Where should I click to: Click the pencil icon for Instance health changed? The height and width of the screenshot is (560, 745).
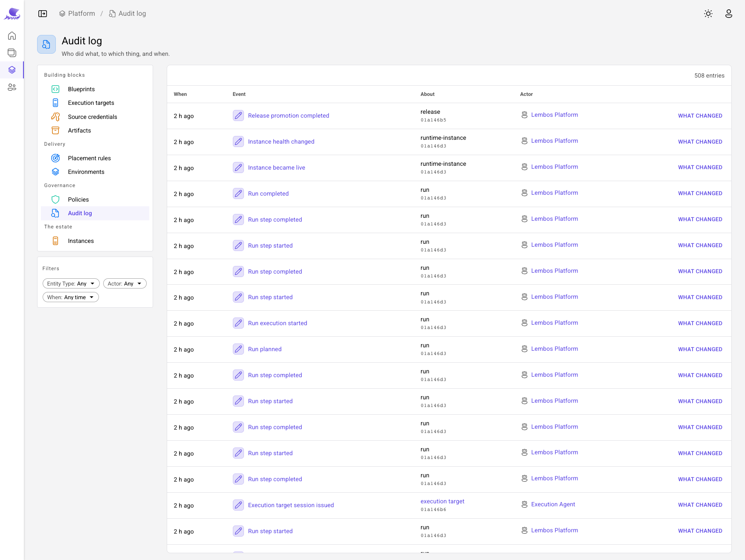[x=238, y=141]
